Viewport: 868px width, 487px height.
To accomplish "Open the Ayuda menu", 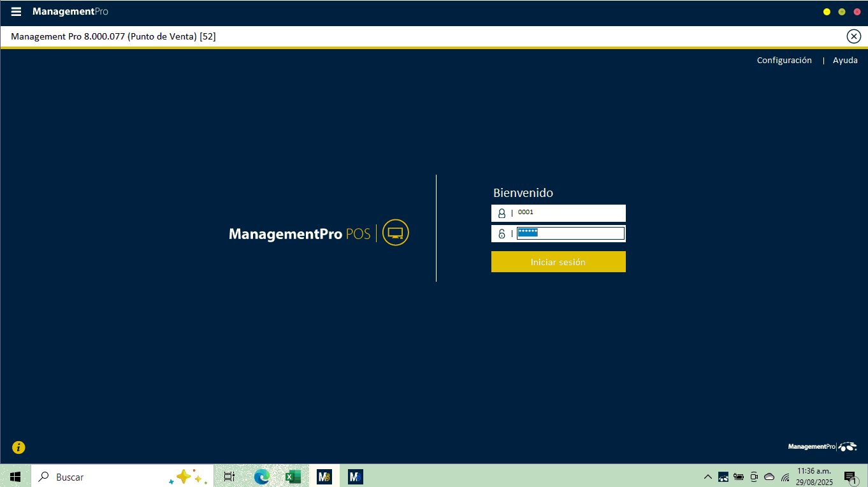I will pyautogui.click(x=845, y=61).
